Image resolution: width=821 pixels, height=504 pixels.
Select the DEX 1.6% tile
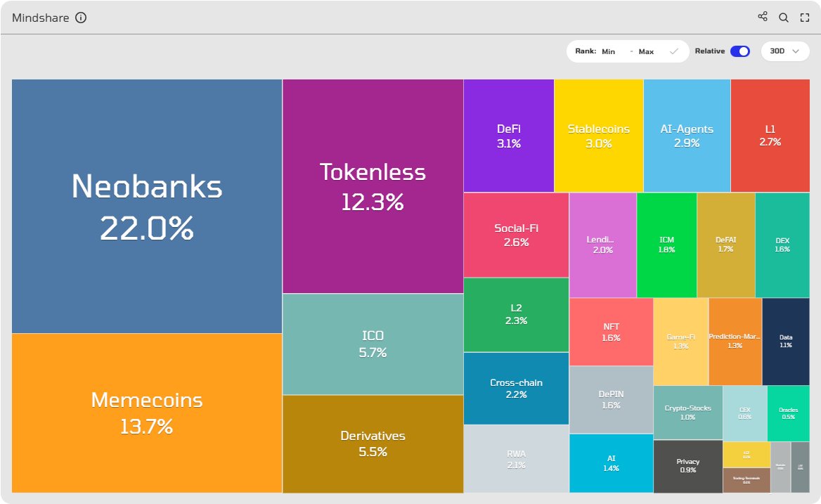(x=782, y=245)
